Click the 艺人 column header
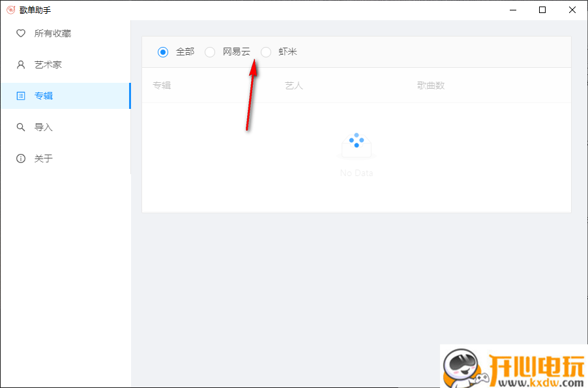588x388 pixels. pos(294,85)
